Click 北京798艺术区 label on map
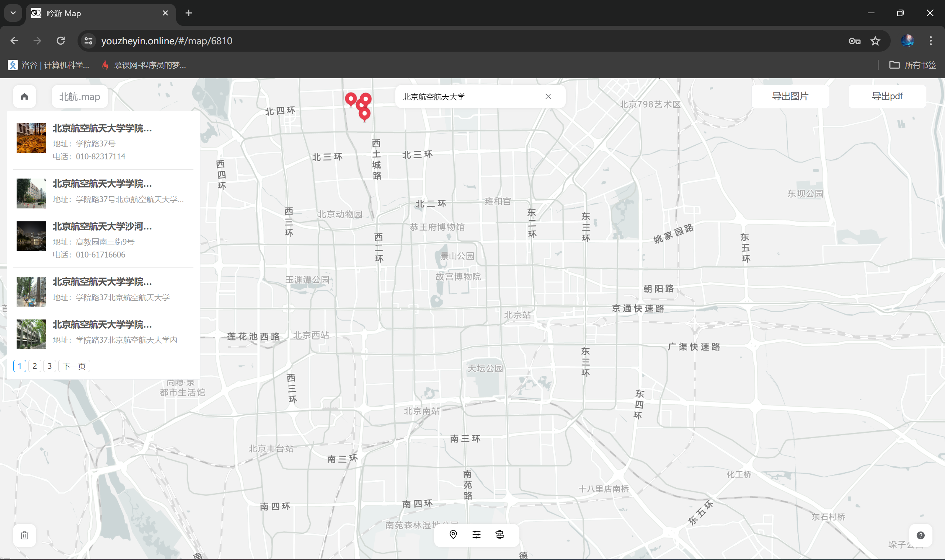This screenshot has height=560, width=945. point(650,104)
